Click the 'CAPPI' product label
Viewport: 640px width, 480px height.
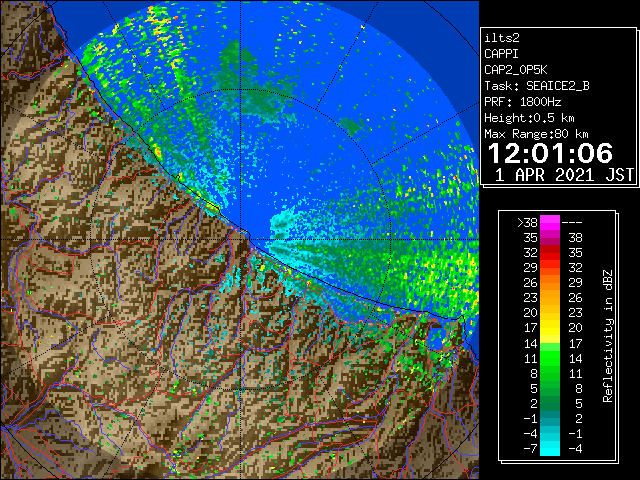click(x=501, y=54)
